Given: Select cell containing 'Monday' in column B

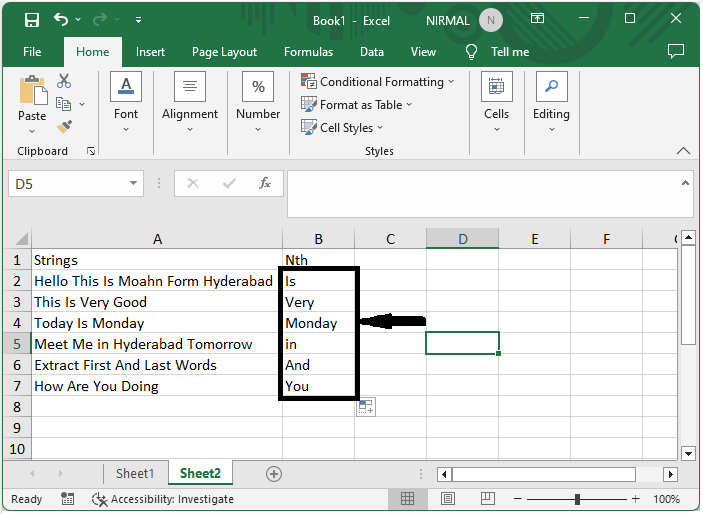Looking at the screenshot, I should tap(318, 323).
